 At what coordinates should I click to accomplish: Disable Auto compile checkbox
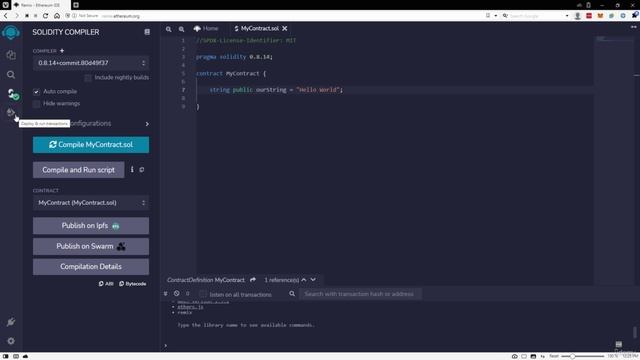(x=36, y=91)
